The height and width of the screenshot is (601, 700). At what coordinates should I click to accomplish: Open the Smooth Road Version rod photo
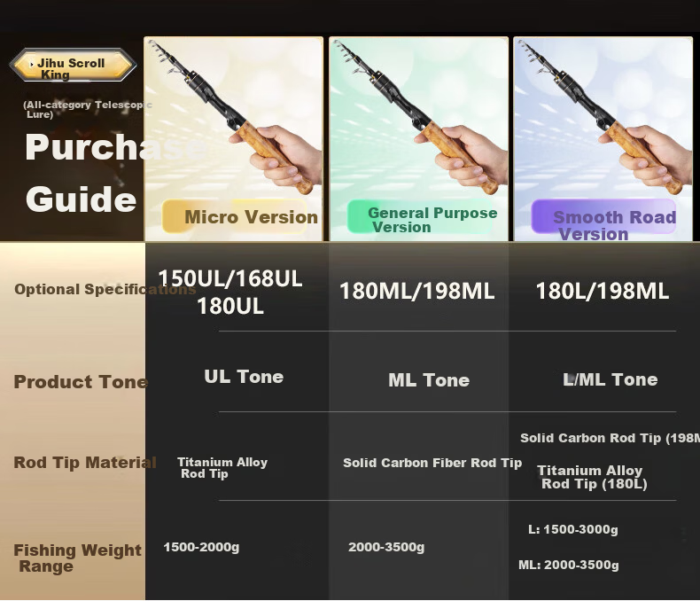pyautogui.click(x=603, y=139)
